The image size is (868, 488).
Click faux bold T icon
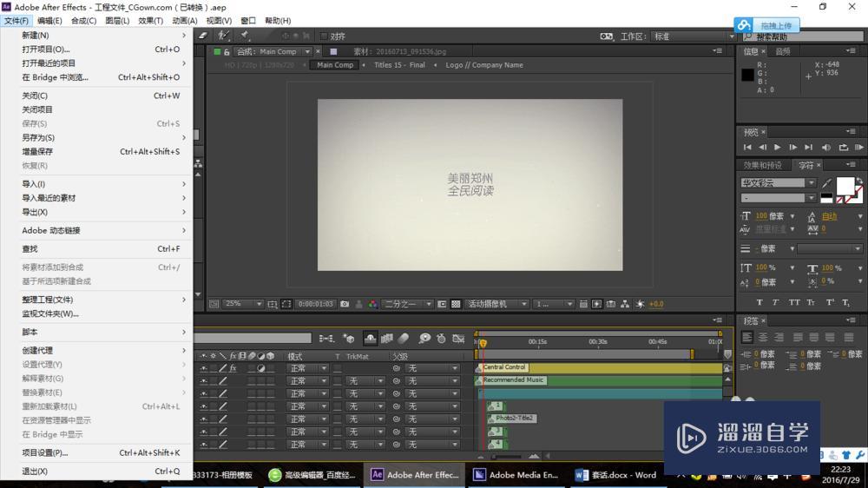click(759, 302)
